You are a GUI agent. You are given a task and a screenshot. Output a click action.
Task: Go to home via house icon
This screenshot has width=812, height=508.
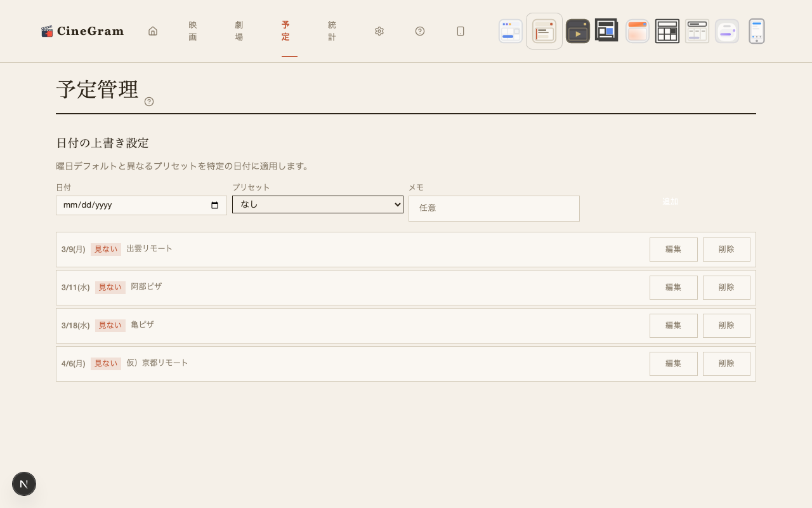tap(153, 31)
